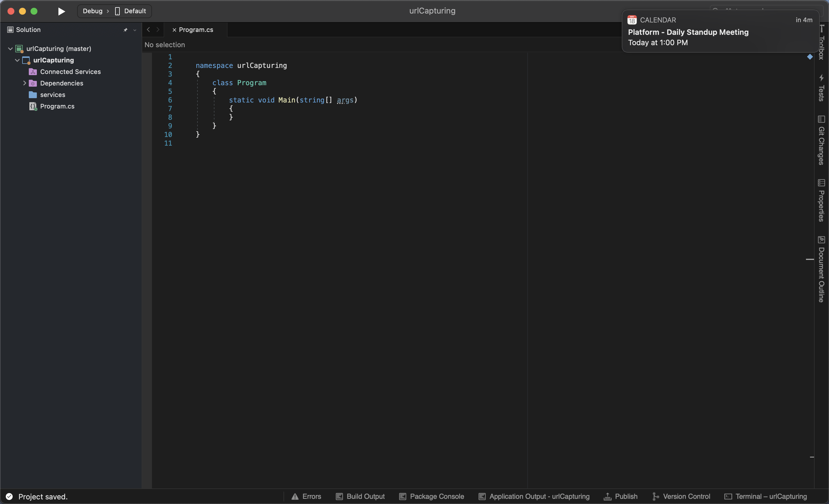Close the Program.cs tab
Screen dimensions: 829x504
pos(174,30)
